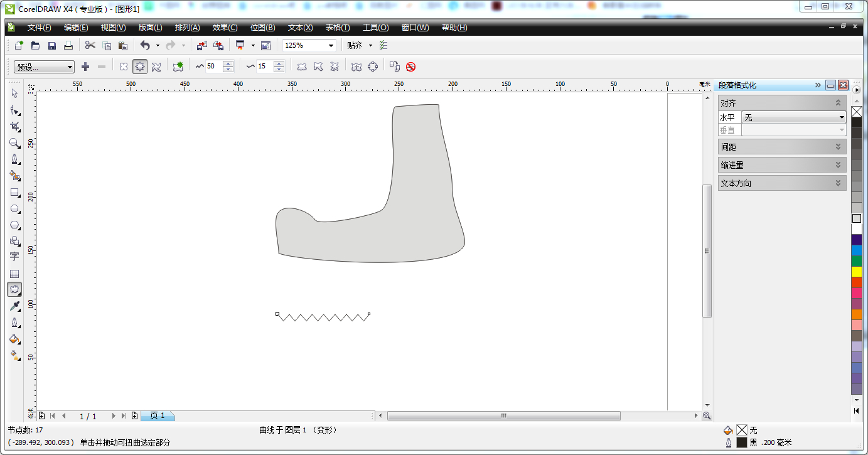Image resolution: width=868 pixels, height=455 pixels.
Task: Click the horizontal scrollbar thumb below canvas
Action: pos(503,415)
